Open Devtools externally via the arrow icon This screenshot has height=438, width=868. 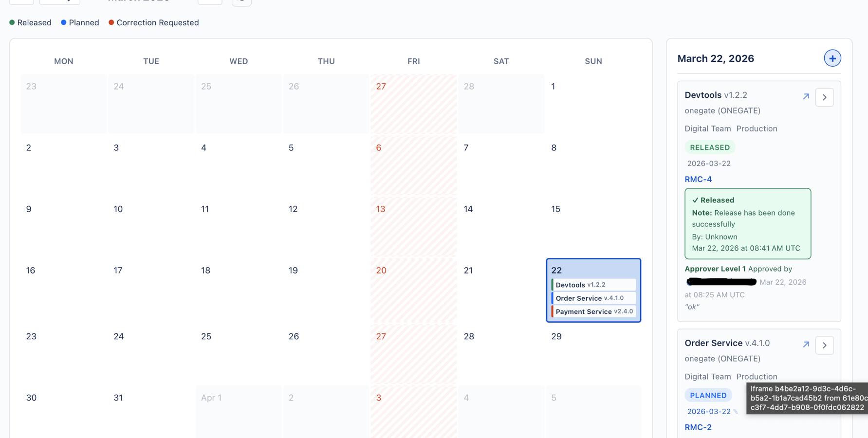click(806, 96)
